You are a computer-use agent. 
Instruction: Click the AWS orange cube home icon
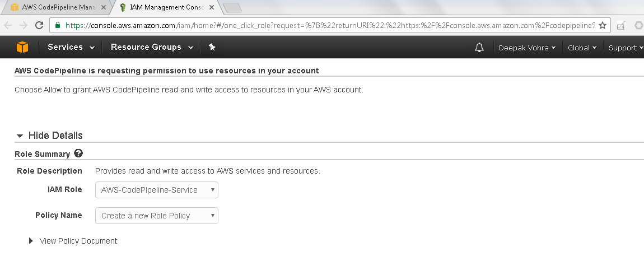[22, 47]
